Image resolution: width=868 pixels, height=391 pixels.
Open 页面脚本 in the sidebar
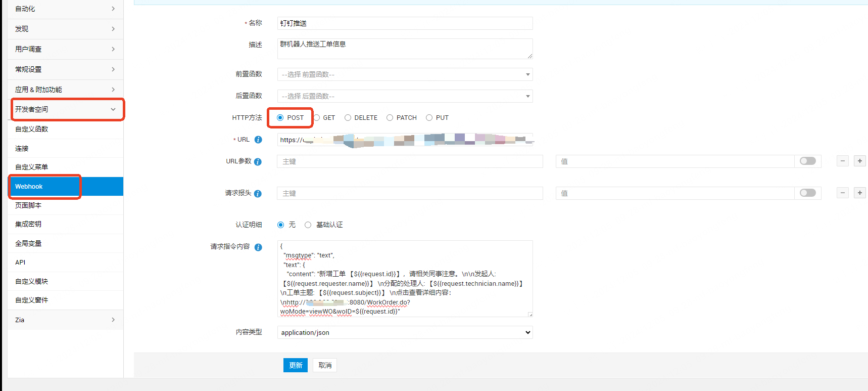(65, 205)
